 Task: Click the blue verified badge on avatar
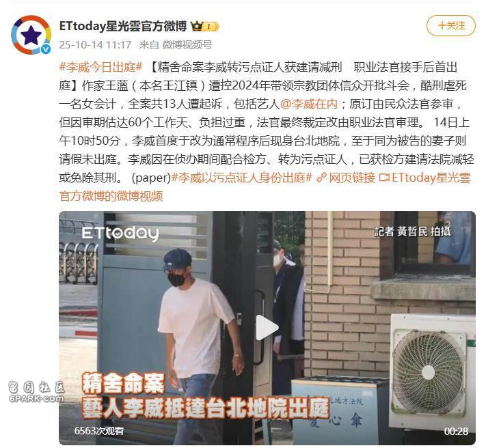click(x=46, y=49)
